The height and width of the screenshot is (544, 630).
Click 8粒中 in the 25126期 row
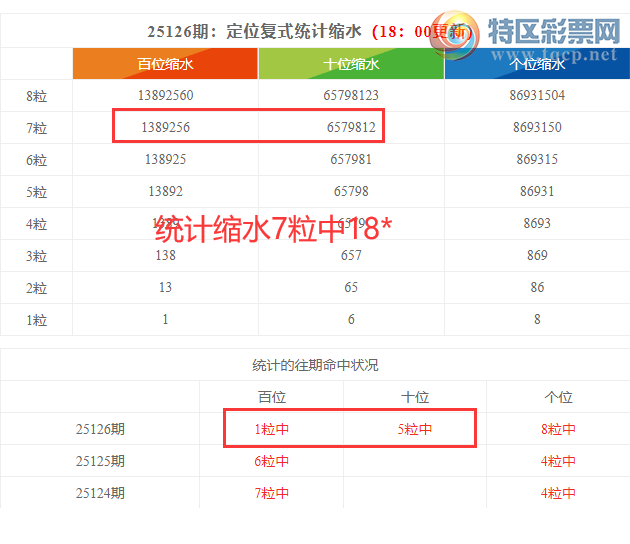pyautogui.click(x=558, y=429)
